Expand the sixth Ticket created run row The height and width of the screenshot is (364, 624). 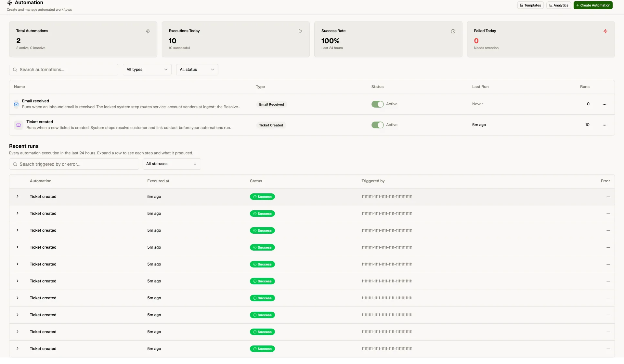pos(18,281)
